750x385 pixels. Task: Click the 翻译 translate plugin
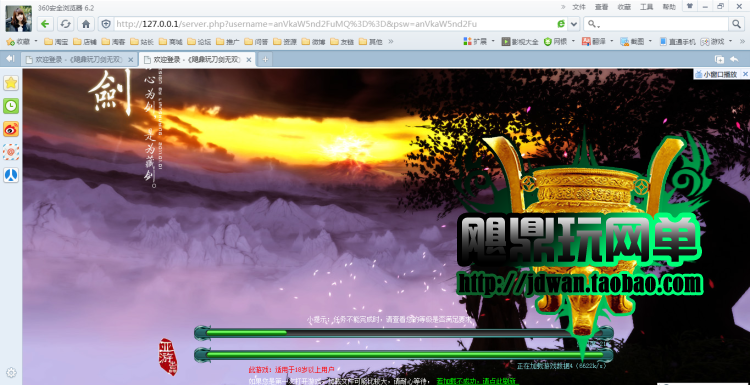click(594, 42)
